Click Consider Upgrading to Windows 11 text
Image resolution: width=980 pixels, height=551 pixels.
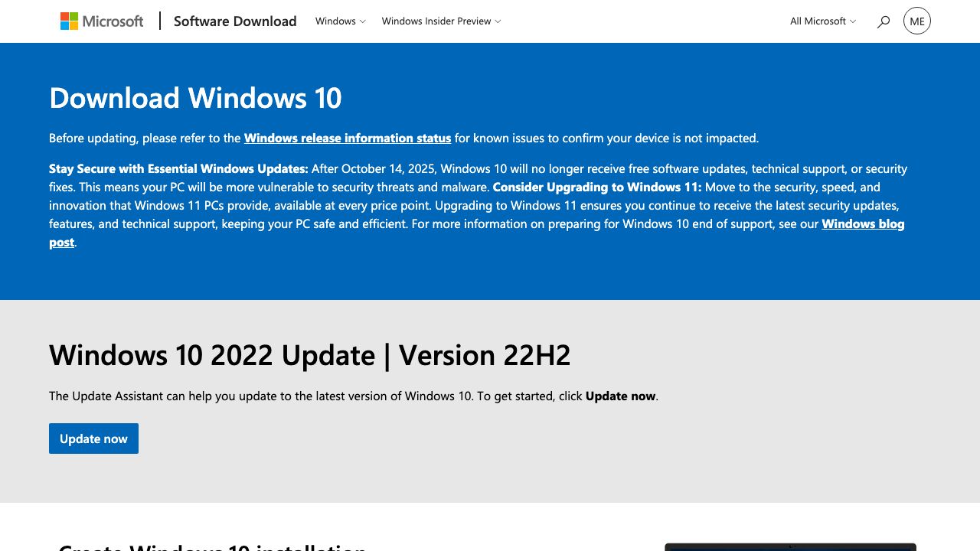tap(597, 187)
